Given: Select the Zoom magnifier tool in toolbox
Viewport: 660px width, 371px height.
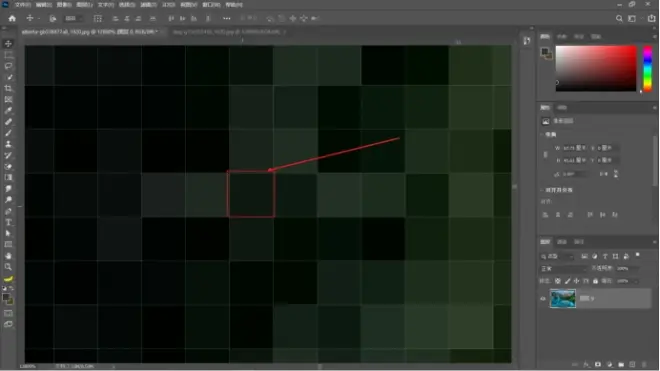Looking at the screenshot, I should point(8,267).
